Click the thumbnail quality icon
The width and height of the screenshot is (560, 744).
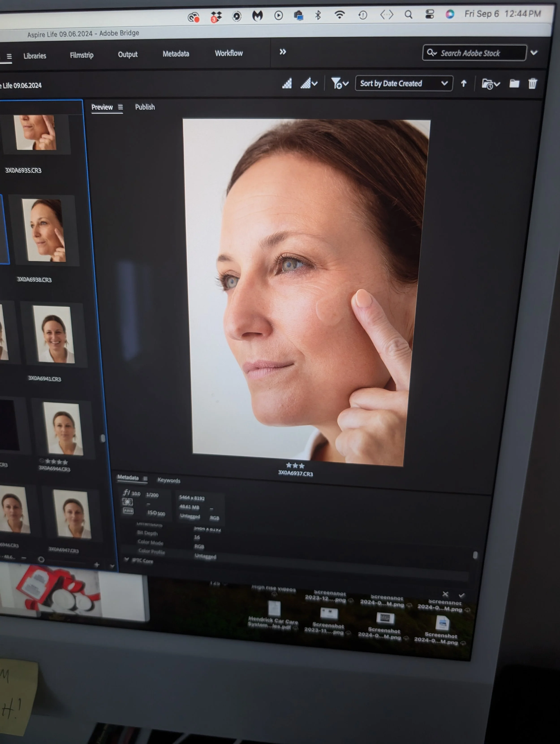click(x=287, y=83)
